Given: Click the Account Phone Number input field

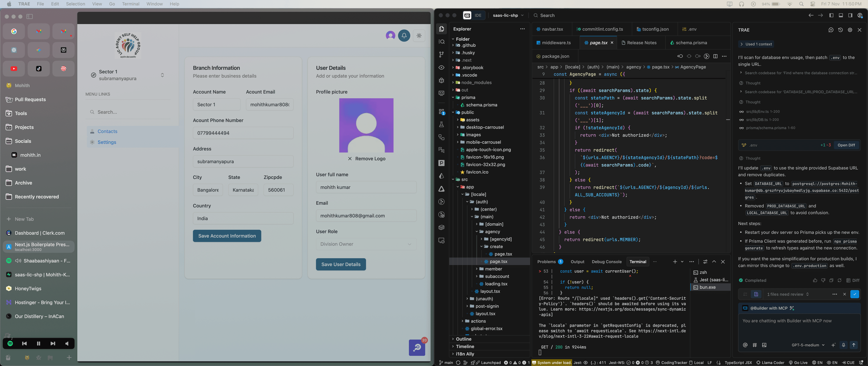Looking at the screenshot, I should click(x=243, y=133).
